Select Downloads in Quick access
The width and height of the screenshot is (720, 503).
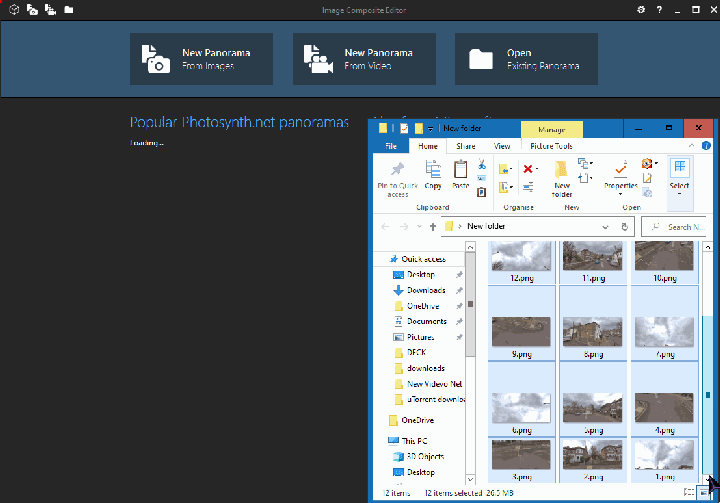(425, 290)
